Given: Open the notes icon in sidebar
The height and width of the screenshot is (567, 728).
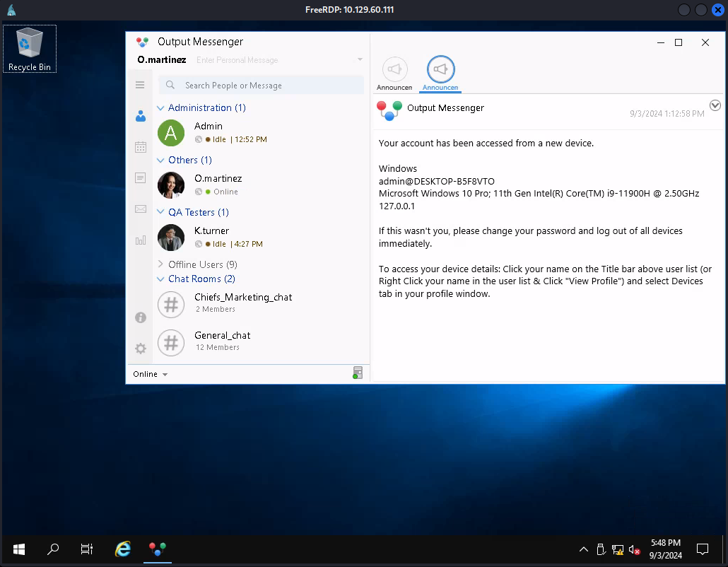Looking at the screenshot, I should 140,178.
